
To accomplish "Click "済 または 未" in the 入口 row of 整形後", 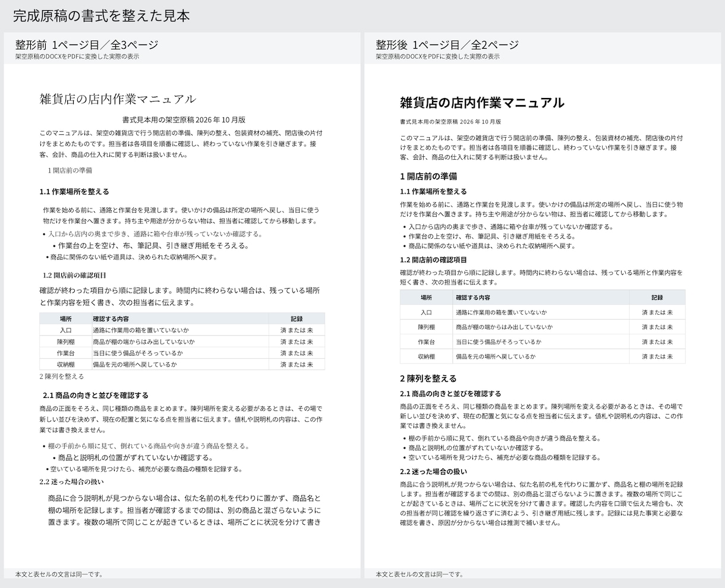I will (x=657, y=312).
